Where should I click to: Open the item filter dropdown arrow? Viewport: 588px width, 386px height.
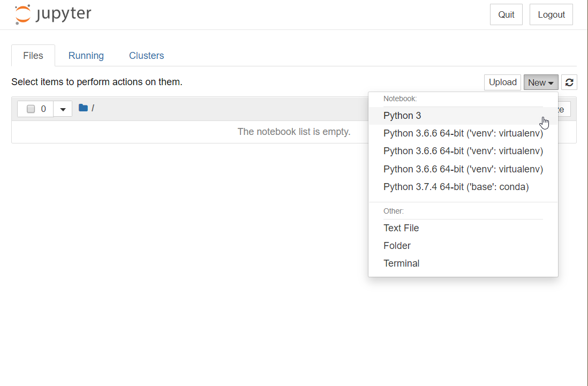click(63, 108)
